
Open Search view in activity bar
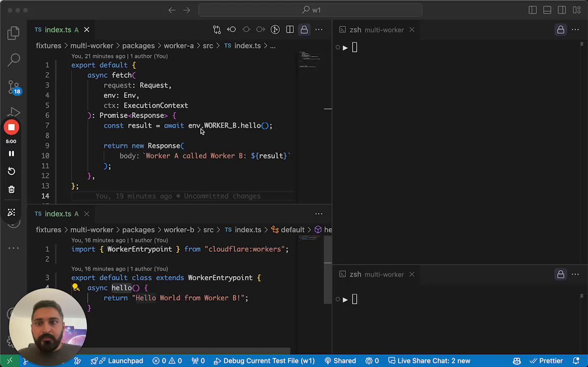coord(14,60)
